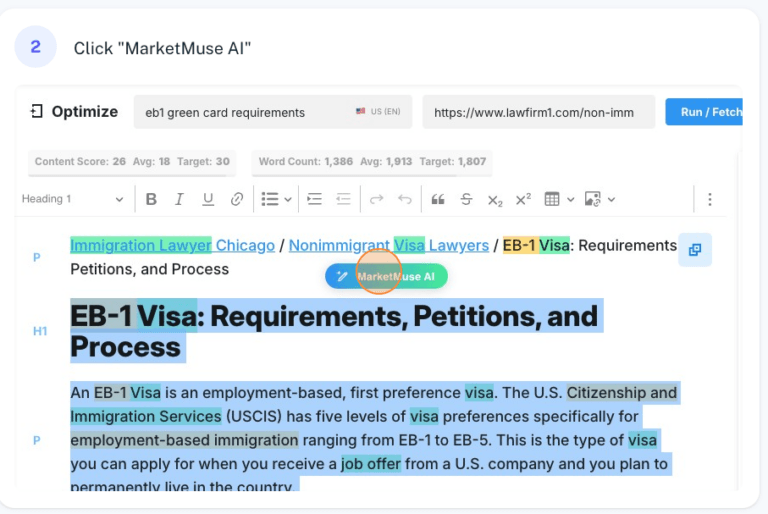Insert a block quote

(438, 199)
